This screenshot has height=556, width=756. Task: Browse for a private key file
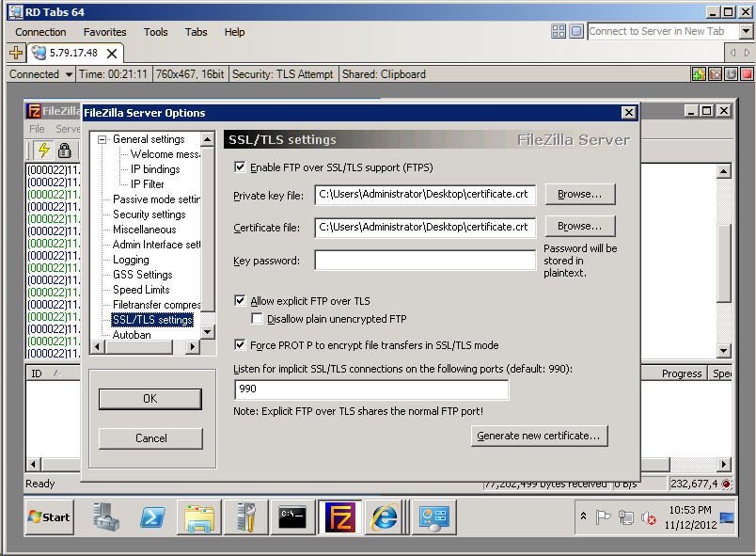pyautogui.click(x=579, y=194)
